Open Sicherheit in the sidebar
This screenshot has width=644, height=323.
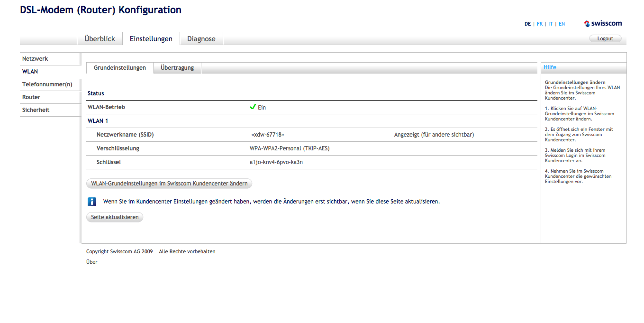click(x=36, y=110)
